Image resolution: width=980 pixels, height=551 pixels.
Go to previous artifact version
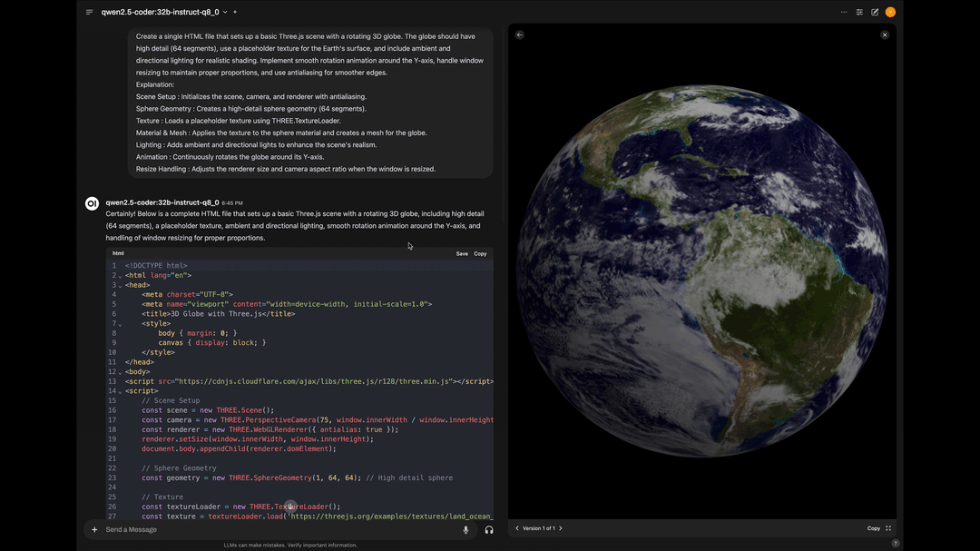pyautogui.click(x=517, y=528)
